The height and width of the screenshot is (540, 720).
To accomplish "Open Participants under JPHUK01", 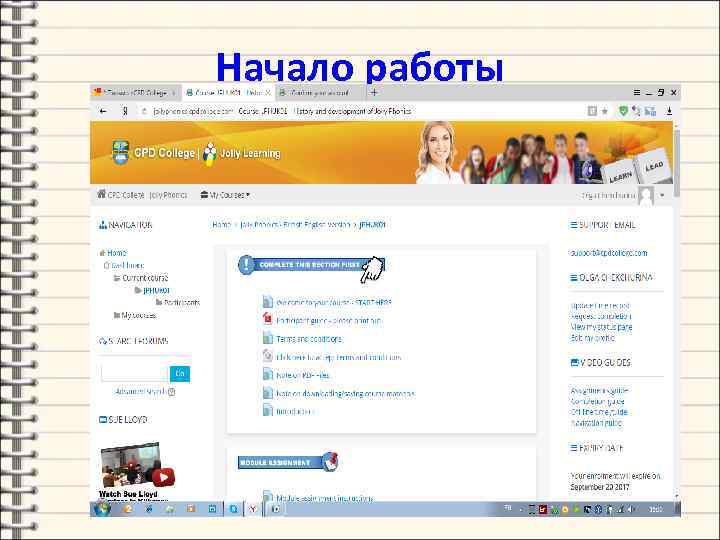I will coord(182,303).
